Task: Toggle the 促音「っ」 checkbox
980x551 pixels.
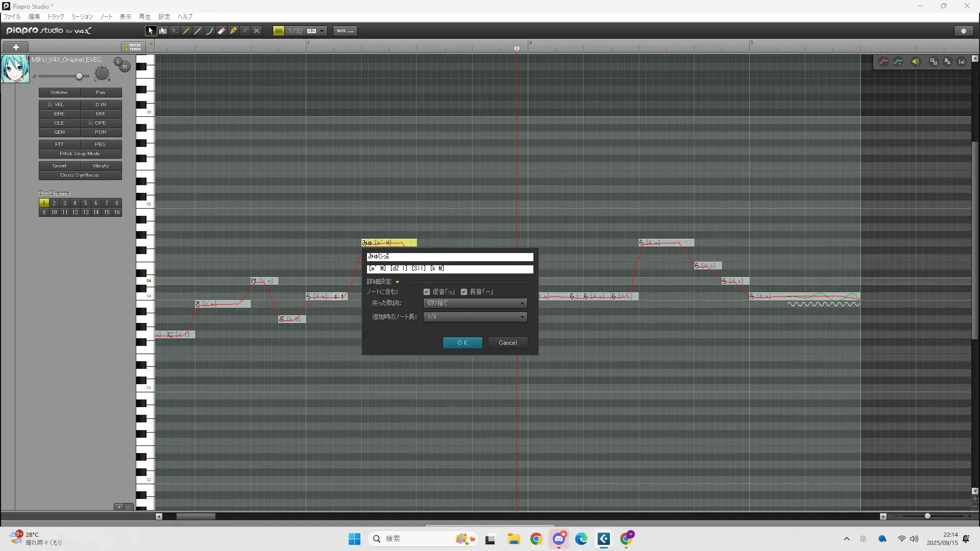Action: 427,292
